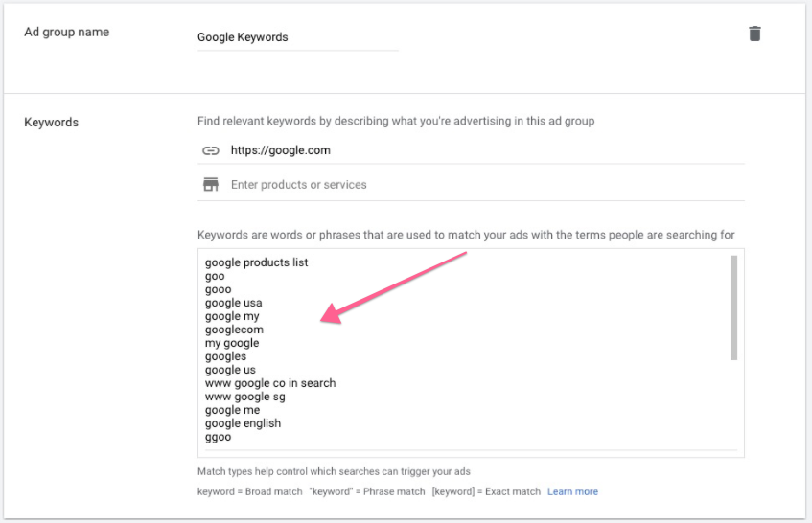Place cursor on 'googlecom' keyword
The image size is (812, 523).
(234, 330)
